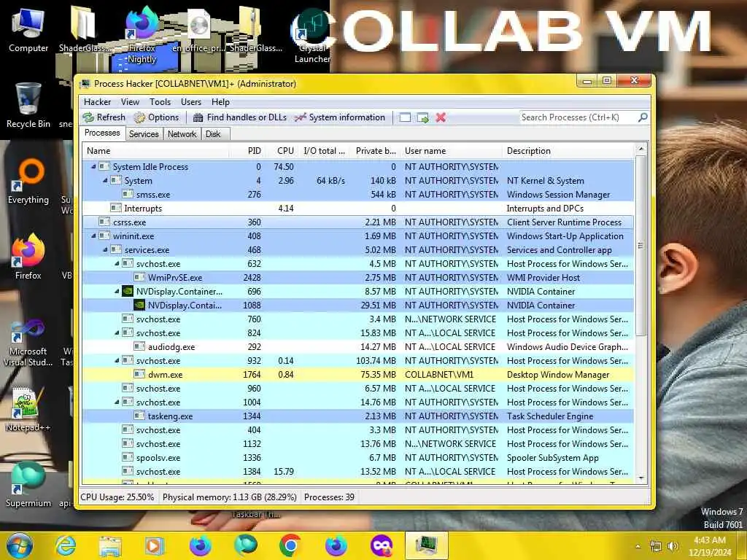
Task: Click the Supermium desktop shortcut
Action: pos(28,486)
